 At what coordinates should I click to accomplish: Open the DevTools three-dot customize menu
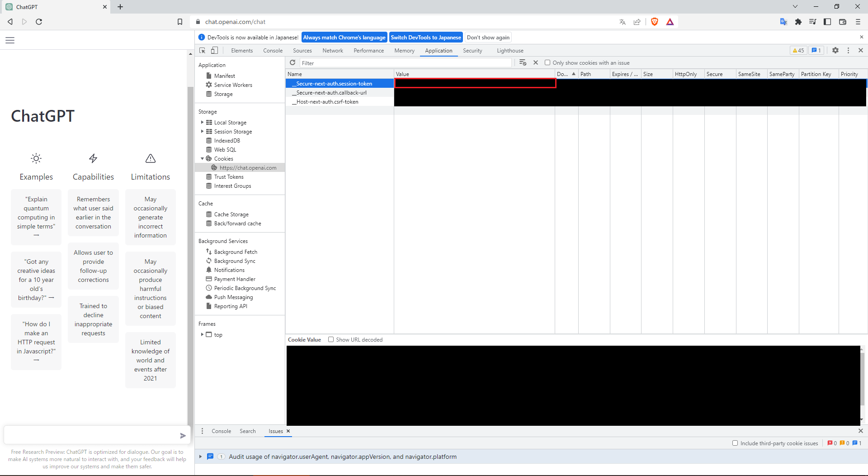(848, 50)
